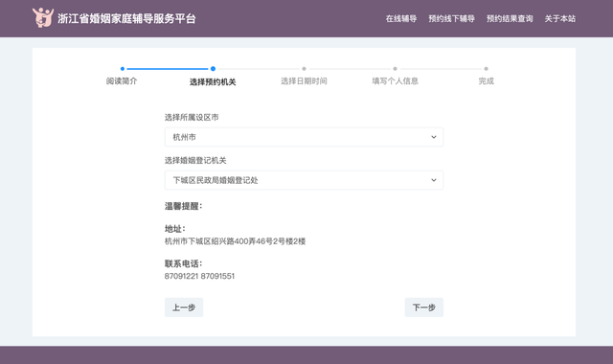Click the 完成 step label
Screen dimensions: 613x364
[486, 80]
